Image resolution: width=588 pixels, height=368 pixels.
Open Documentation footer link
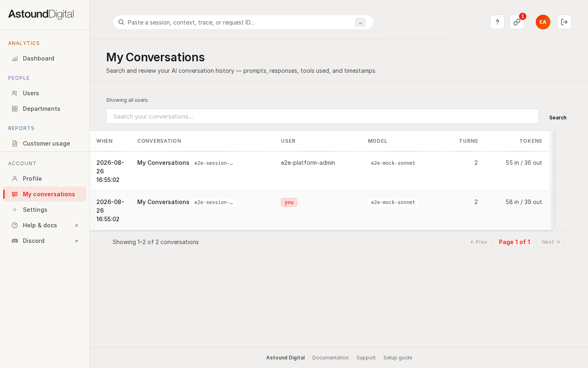[x=330, y=358]
